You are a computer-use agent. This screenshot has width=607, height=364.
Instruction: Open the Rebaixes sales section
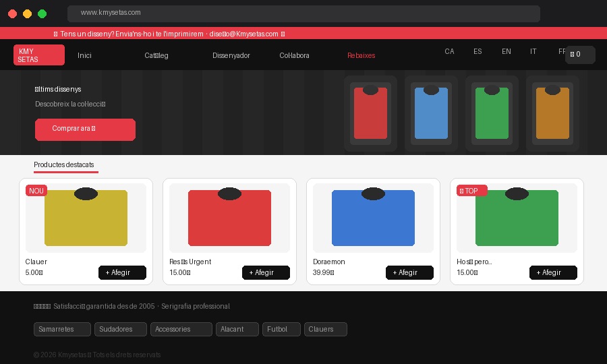click(362, 55)
